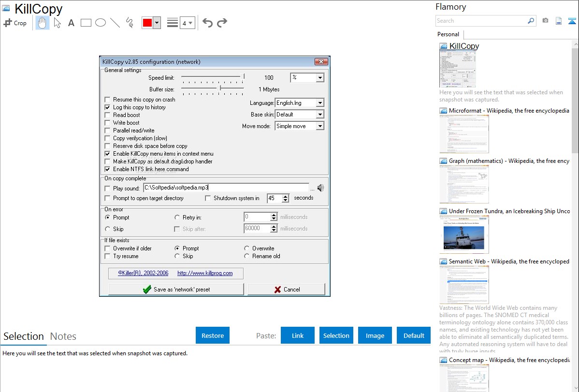
Task: Click Save as 'network' preset button
Action: pos(176,290)
